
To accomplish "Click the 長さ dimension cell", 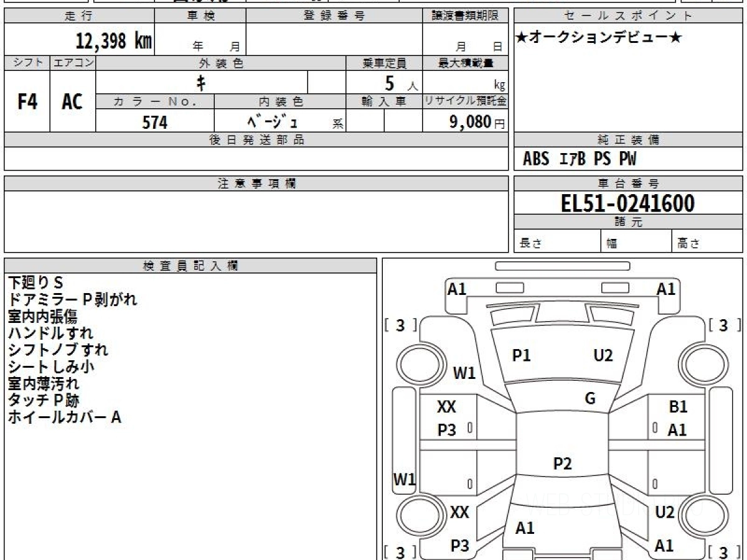I will [x=557, y=242].
